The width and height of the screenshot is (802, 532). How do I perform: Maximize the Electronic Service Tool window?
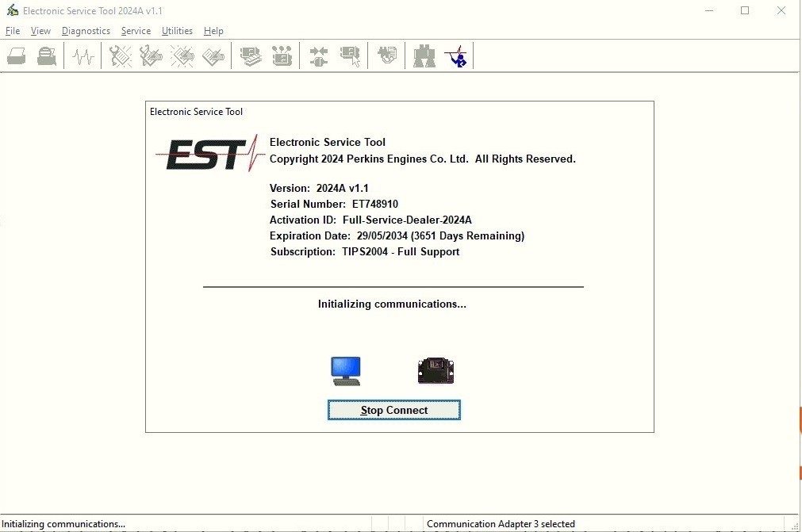click(745, 10)
